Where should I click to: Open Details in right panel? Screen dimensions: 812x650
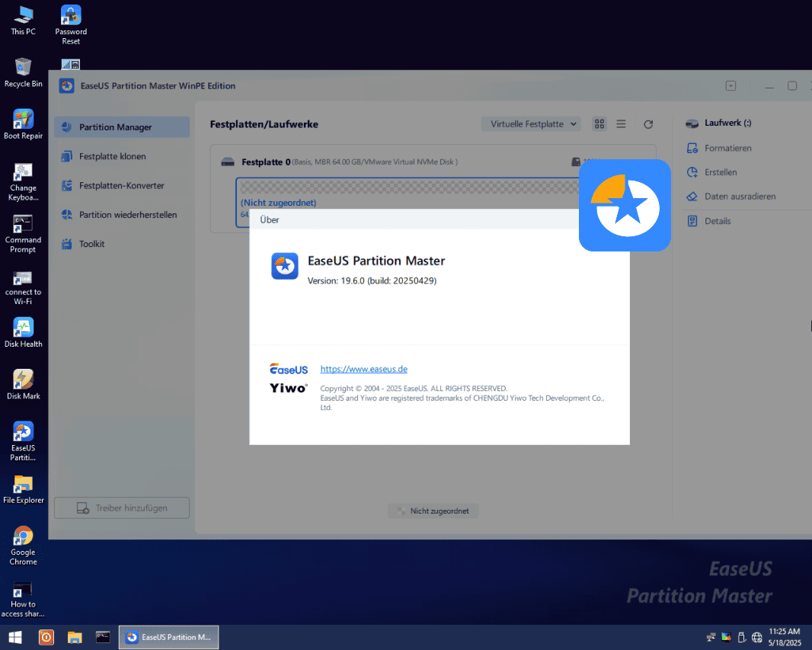709,221
